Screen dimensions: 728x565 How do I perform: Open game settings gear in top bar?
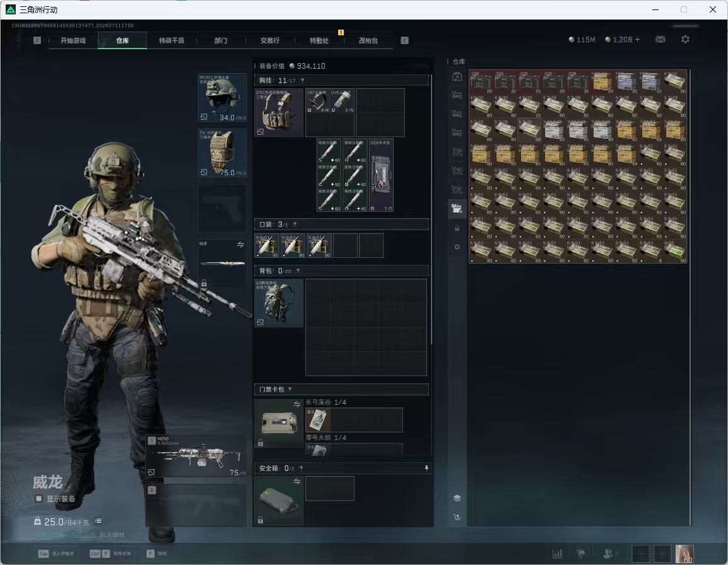coord(685,40)
